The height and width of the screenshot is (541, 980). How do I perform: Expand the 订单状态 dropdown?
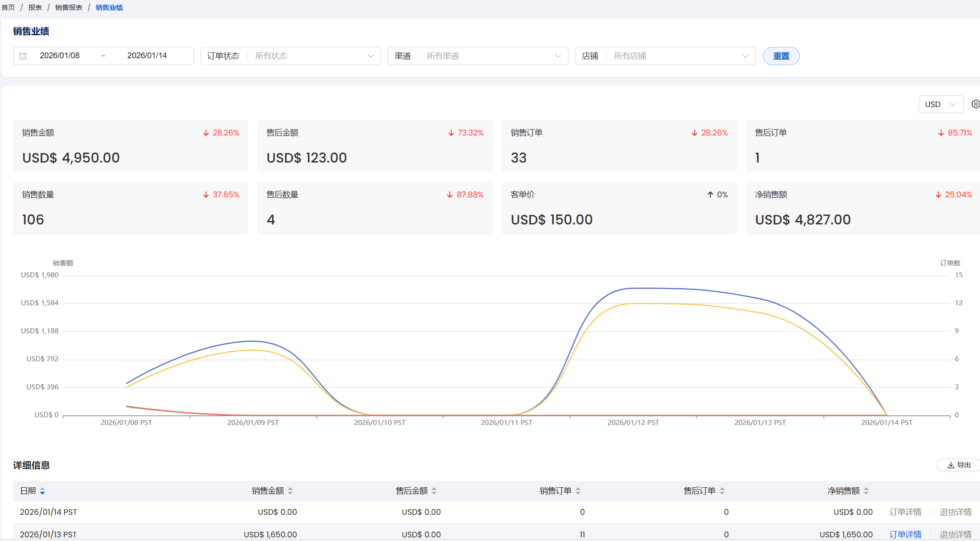click(290, 56)
